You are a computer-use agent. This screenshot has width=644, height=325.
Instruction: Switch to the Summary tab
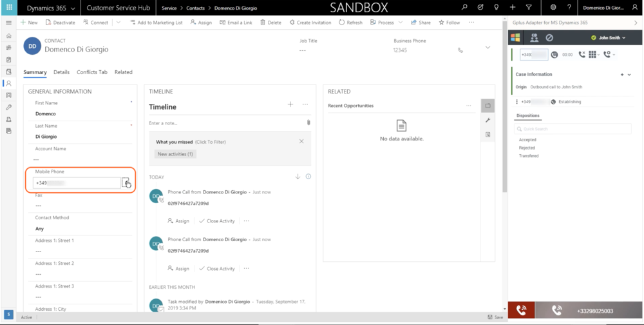click(35, 72)
